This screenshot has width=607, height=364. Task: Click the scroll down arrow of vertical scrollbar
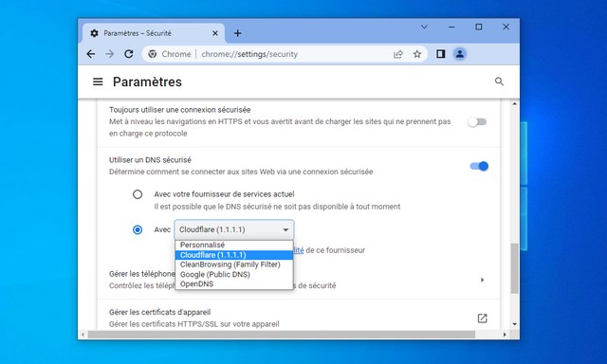pyautogui.click(x=514, y=324)
